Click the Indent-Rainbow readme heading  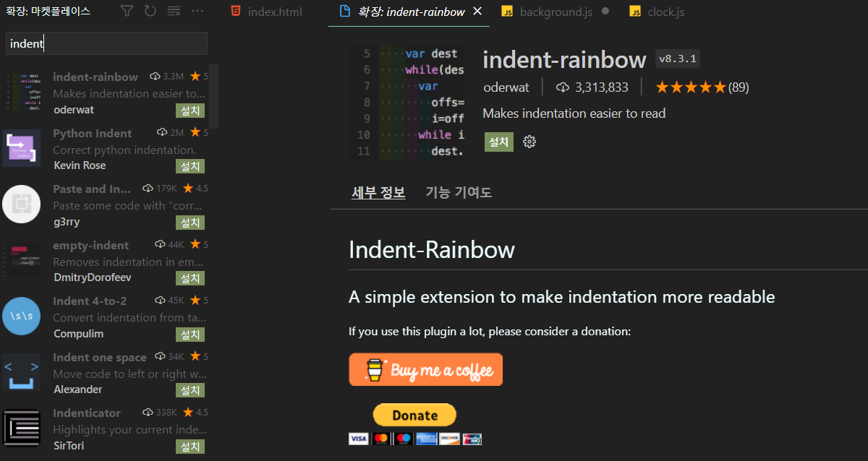[x=432, y=250]
